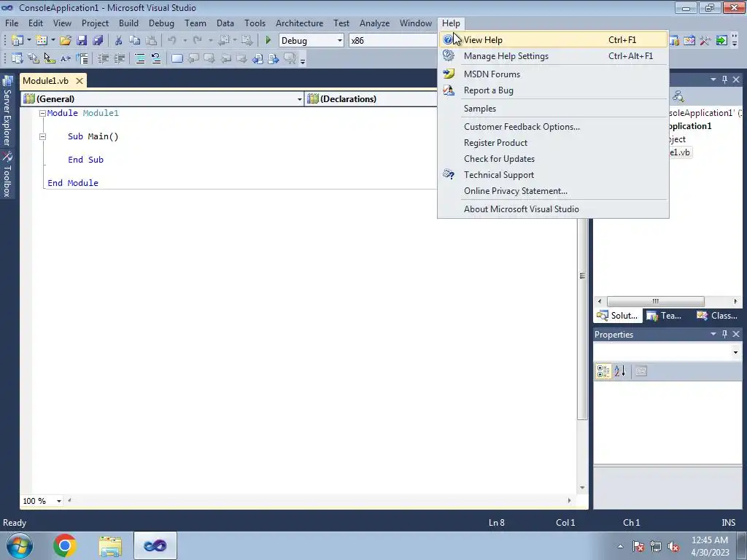The width and height of the screenshot is (747, 560).
Task: Toggle a bookmark on the current line
Action: (177, 58)
